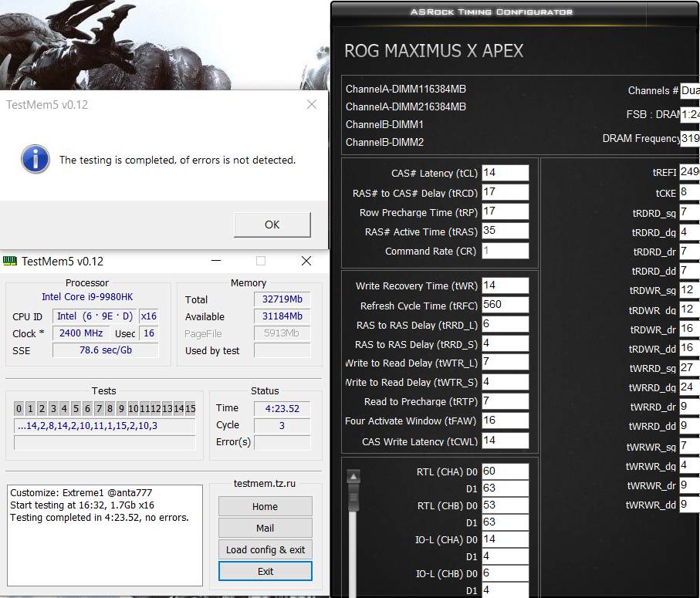Click test number 7 box in Tests
The width and height of the screenshot is (700, 598).
99,408
